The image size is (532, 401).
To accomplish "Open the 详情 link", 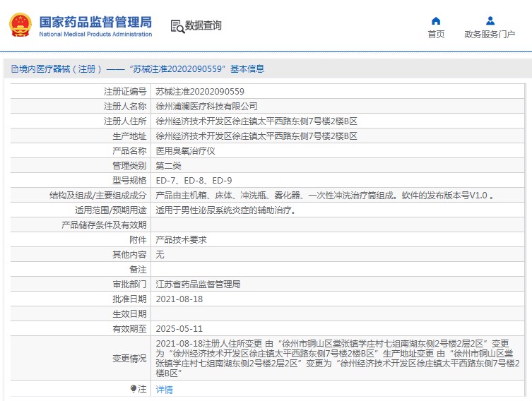I will tap(164, 390).
